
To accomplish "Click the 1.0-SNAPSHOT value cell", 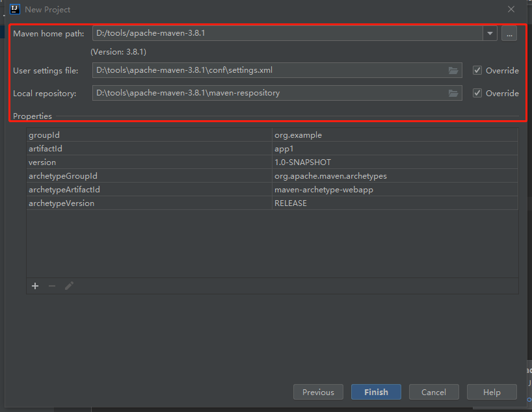I will 395,162.
